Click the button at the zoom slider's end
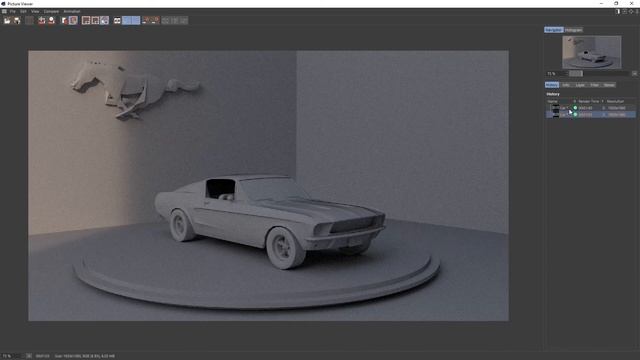 click(635, 73)
